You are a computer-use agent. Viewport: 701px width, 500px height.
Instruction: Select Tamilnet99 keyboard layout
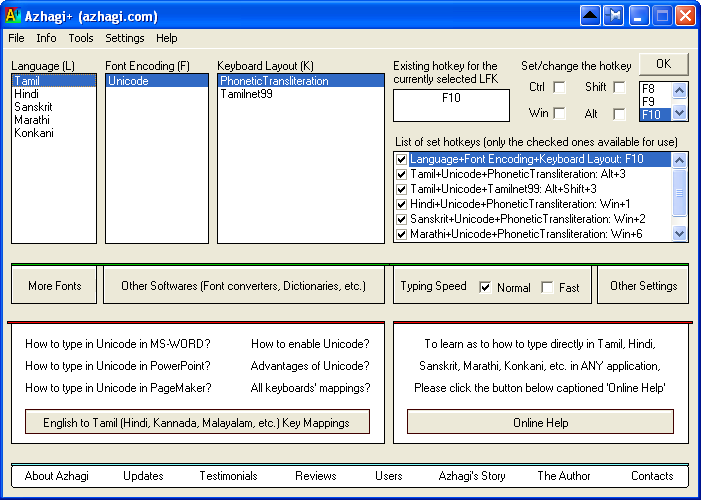coord(301,94)
